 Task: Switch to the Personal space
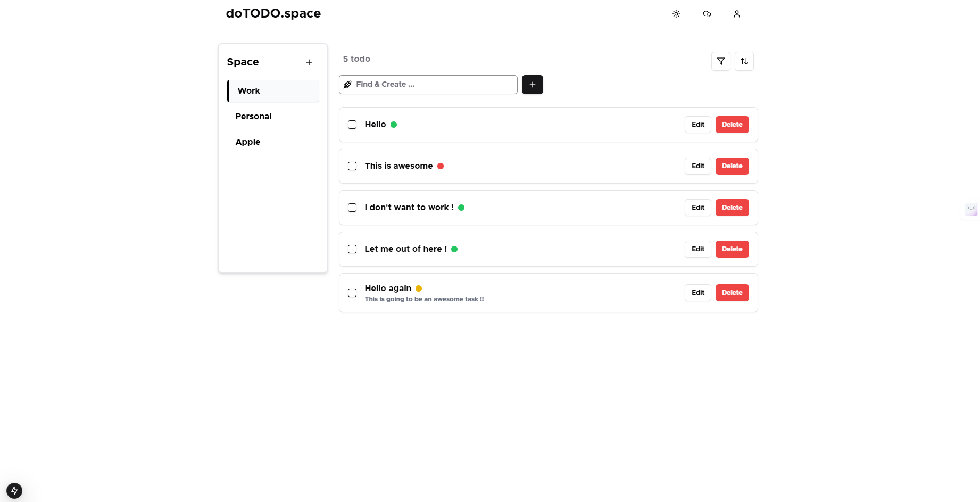(254, 117)
